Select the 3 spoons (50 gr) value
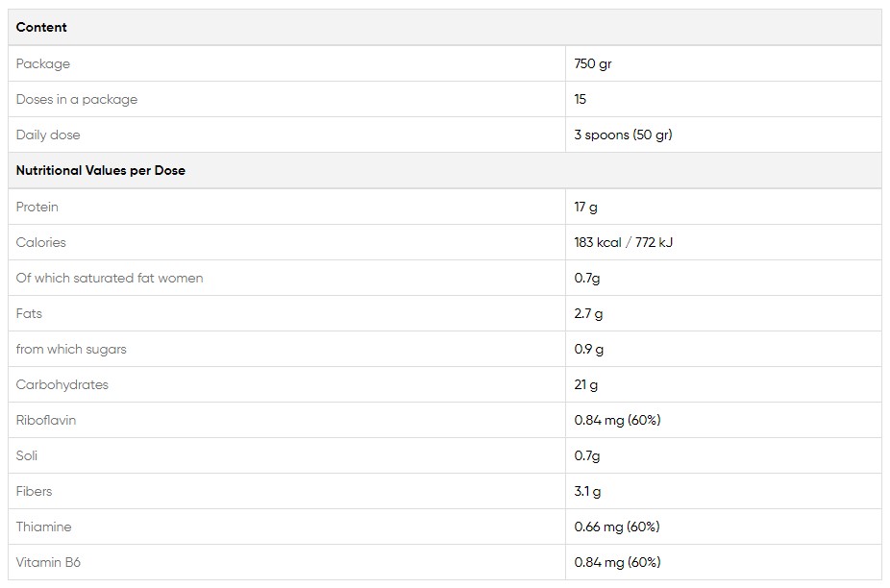 pyautogui.click(x=623, y=135)
